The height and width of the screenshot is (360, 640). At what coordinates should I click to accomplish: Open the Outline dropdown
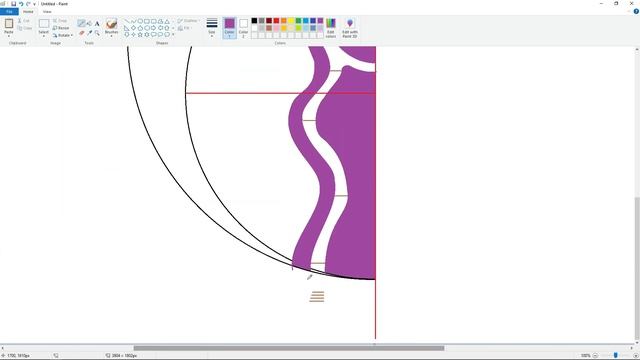click(188, 20)
